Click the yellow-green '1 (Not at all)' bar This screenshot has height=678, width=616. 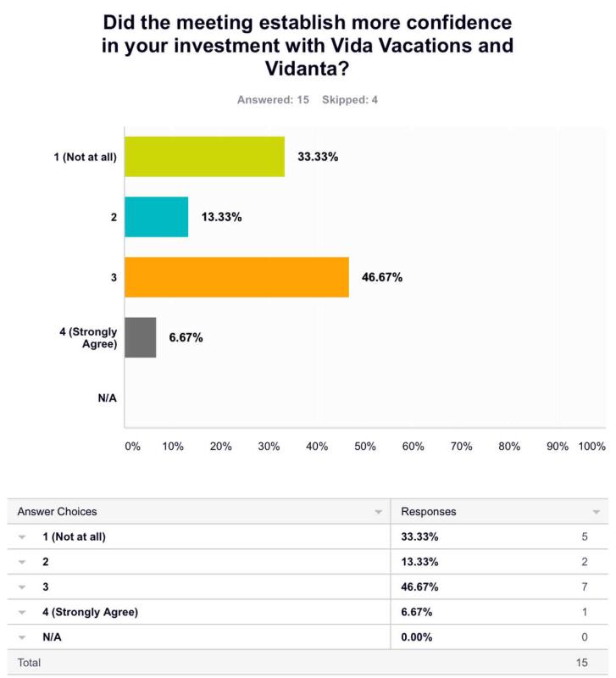click(204, 156)
